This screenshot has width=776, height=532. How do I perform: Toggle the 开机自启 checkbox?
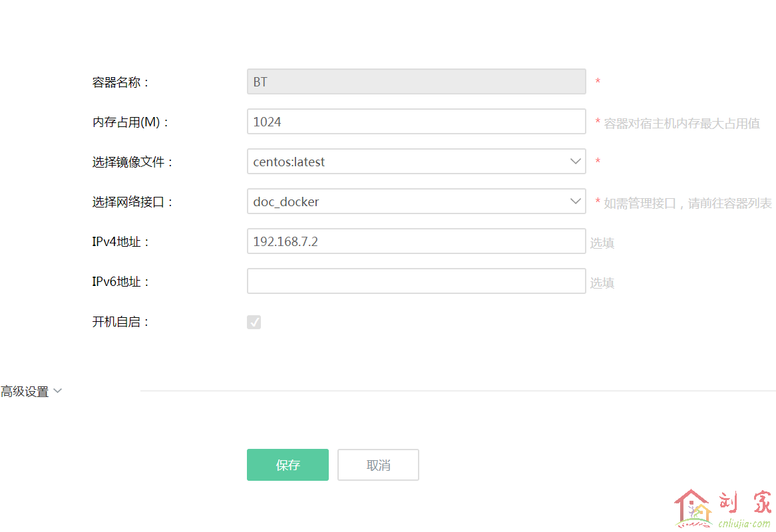254,322
